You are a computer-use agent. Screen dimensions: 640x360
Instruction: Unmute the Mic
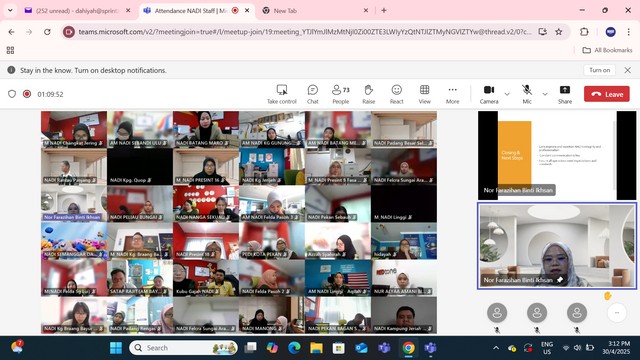527,94
